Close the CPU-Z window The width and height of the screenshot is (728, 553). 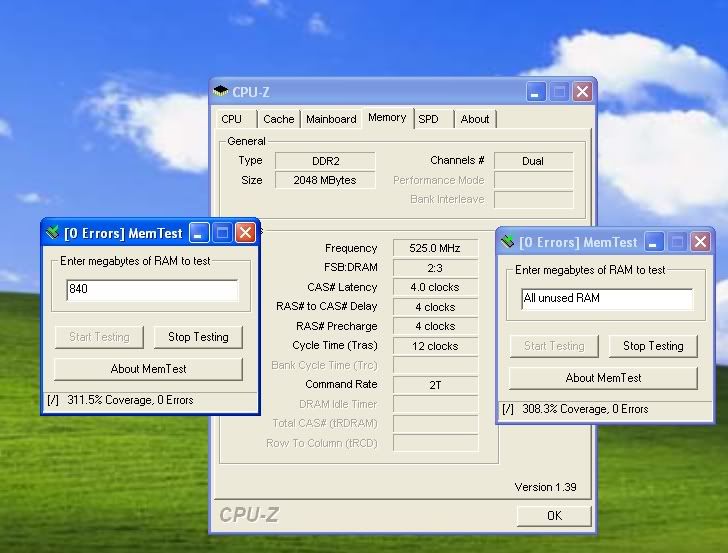point(583,92)
